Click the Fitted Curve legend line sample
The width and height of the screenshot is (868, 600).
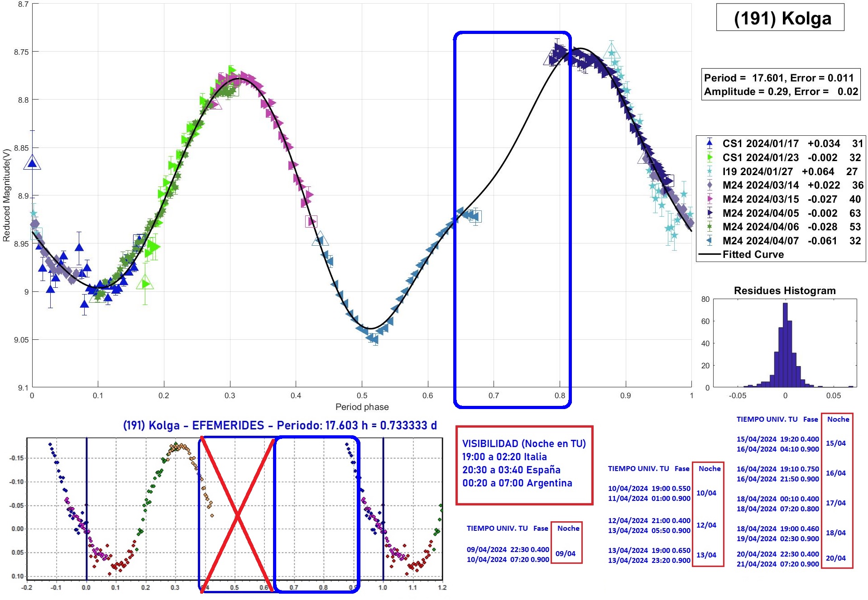click(710, 254)
